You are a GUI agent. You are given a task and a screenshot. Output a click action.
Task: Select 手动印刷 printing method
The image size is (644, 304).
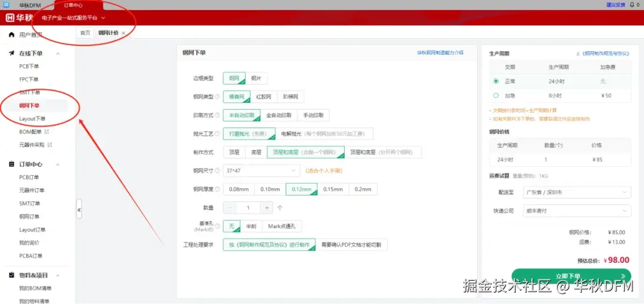pos(314,116)
